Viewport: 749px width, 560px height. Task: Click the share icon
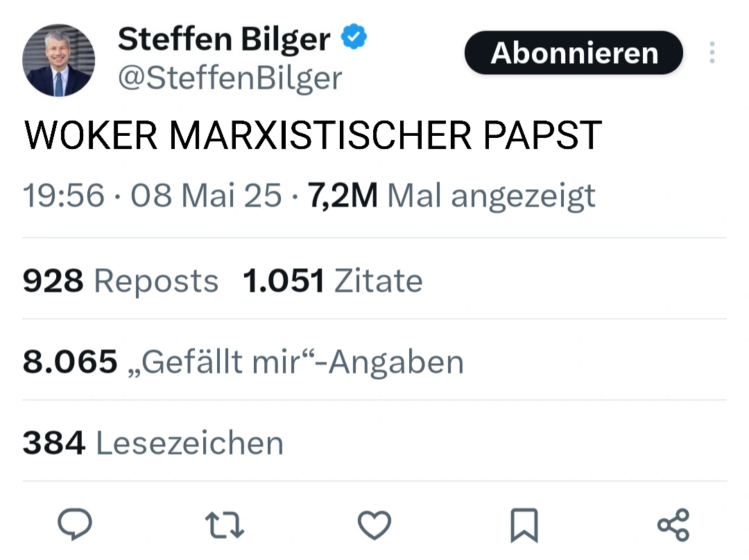673,525
